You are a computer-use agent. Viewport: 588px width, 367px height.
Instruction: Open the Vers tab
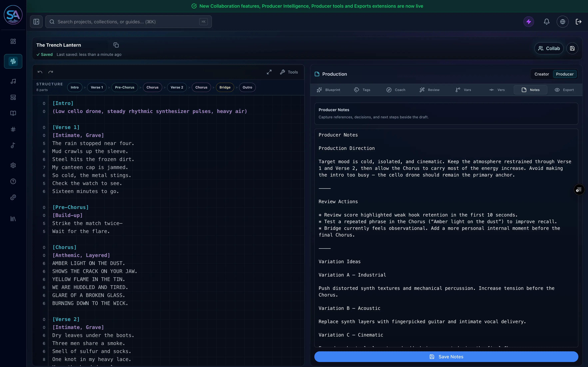tap(497, 90)
